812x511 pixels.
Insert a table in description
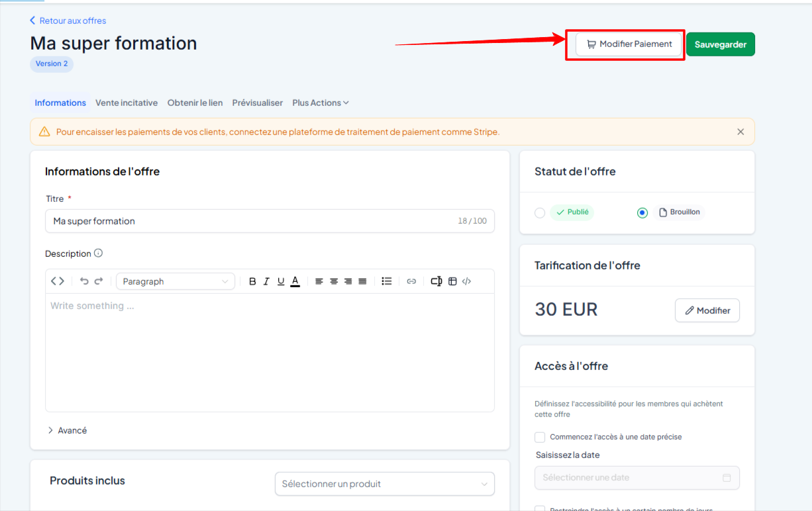point(452,281)
